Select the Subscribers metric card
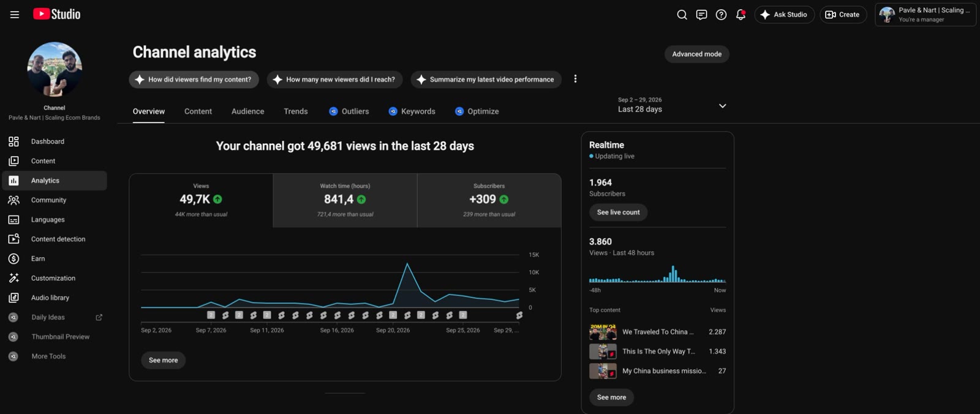980x414 pixels. [x=489, y=200]
